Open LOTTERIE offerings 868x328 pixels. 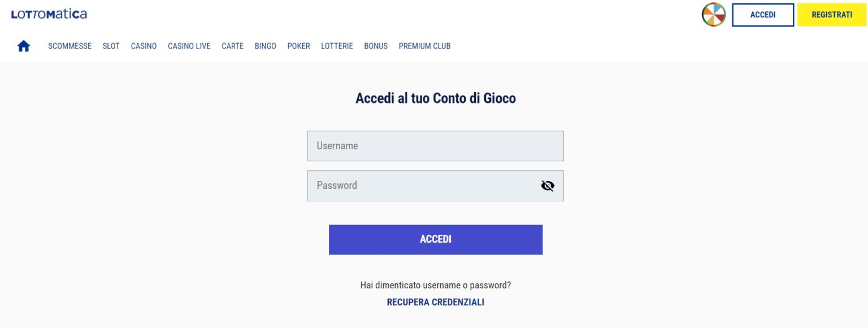(337, 46)
